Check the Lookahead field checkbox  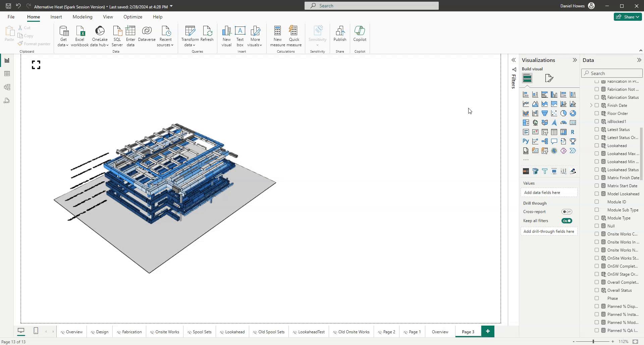(x=597, y=145)
